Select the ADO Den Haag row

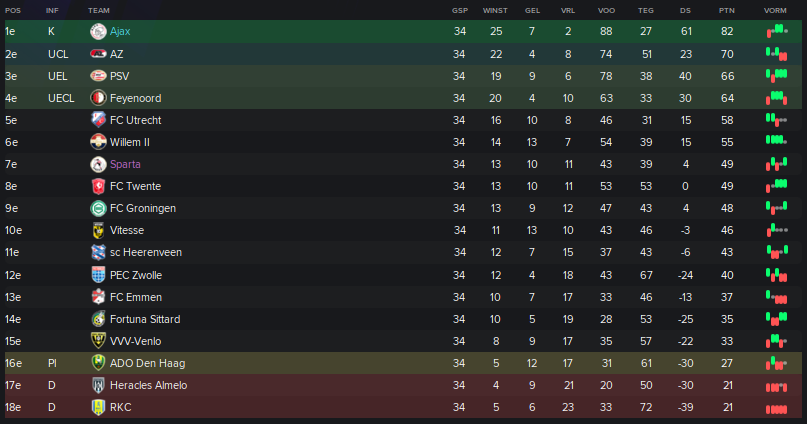click(x=404, y=363)
